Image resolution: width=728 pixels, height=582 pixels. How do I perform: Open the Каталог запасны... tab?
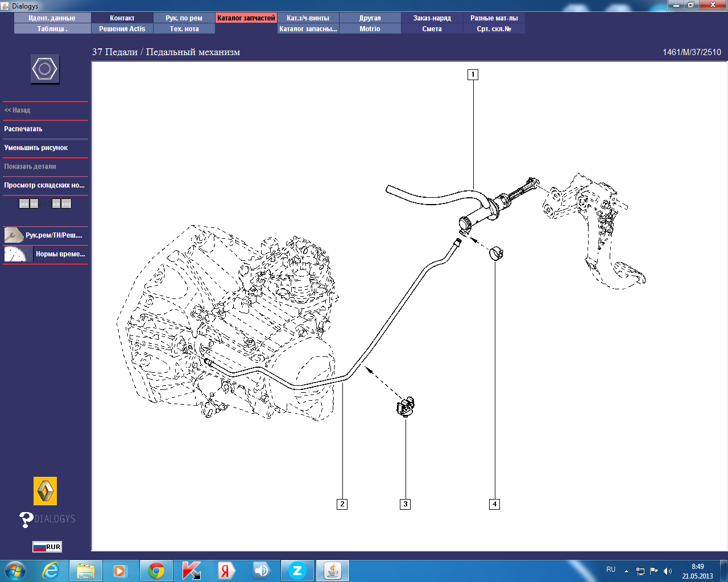point(308,29)
